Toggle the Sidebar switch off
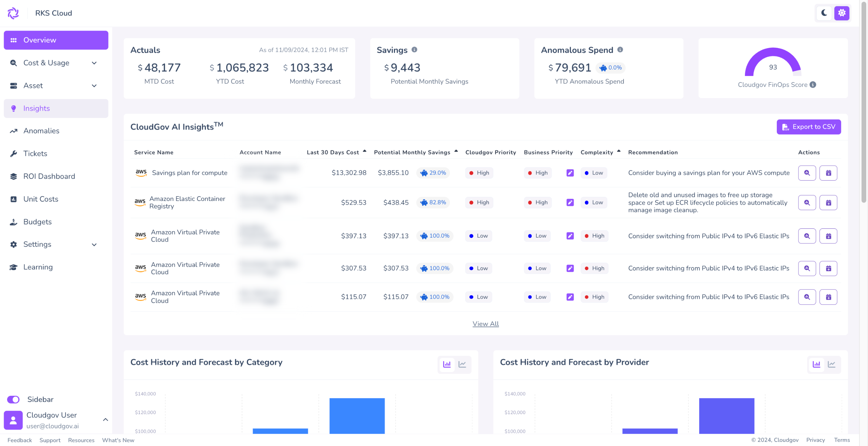This screenshot has width=868, height=446. 14,399
